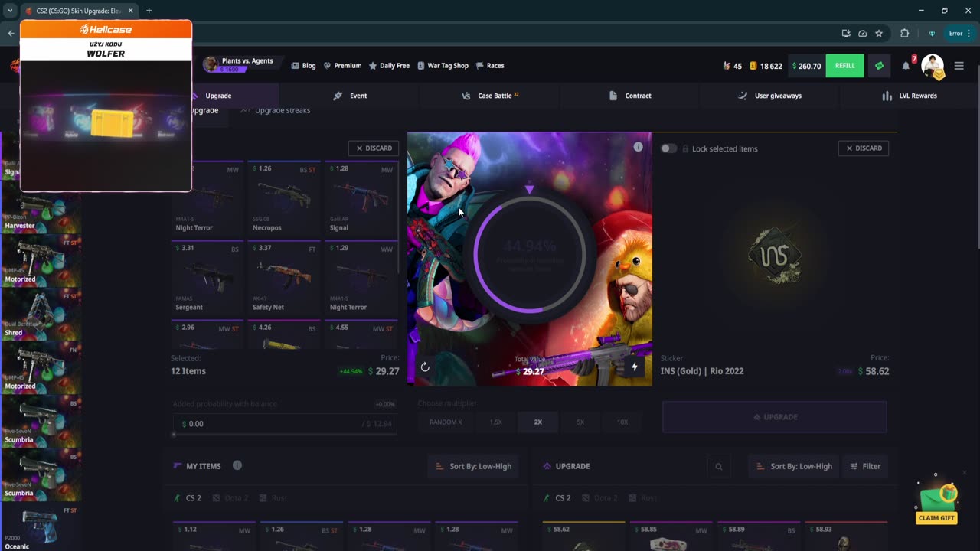
Task: Click the UPGRADE button
Action: (775, 417)
